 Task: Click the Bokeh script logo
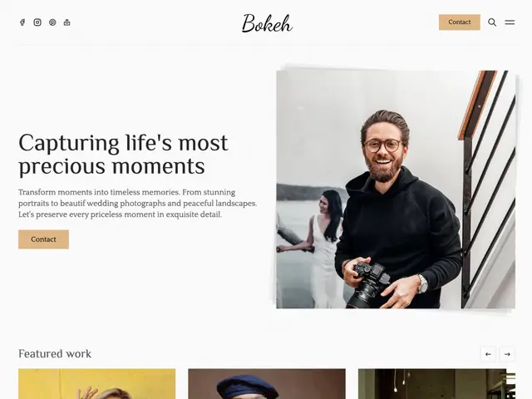[x=267, y=23]
